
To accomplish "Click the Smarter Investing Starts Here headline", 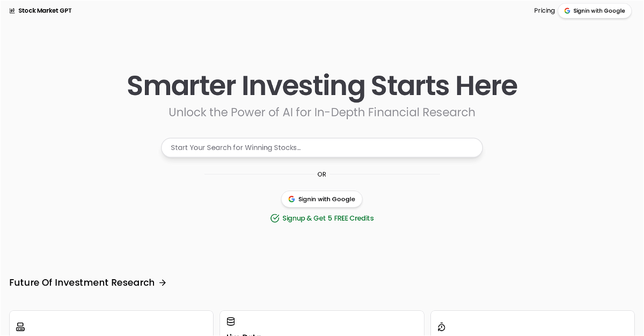I will [x=322, y=86].
